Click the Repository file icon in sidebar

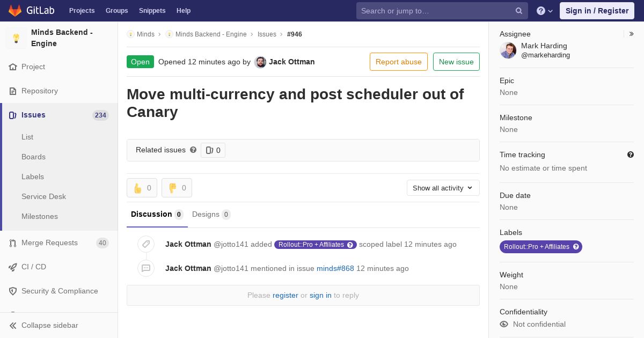13,91
